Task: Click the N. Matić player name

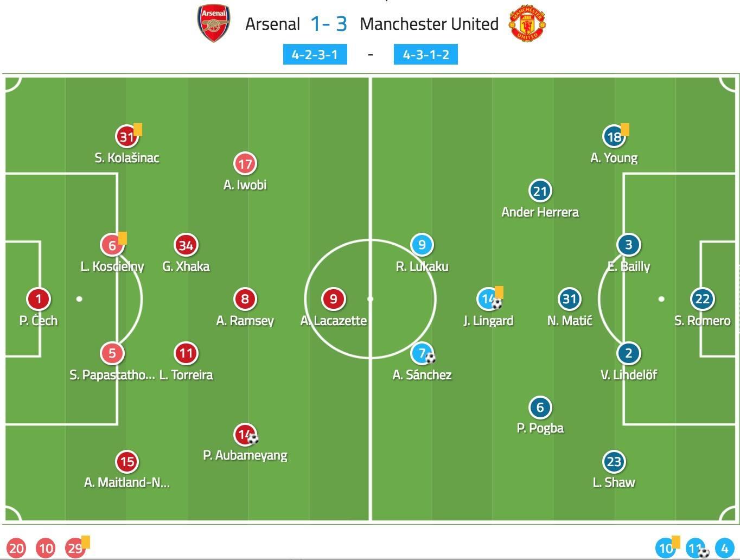Action: pos(570,321)
